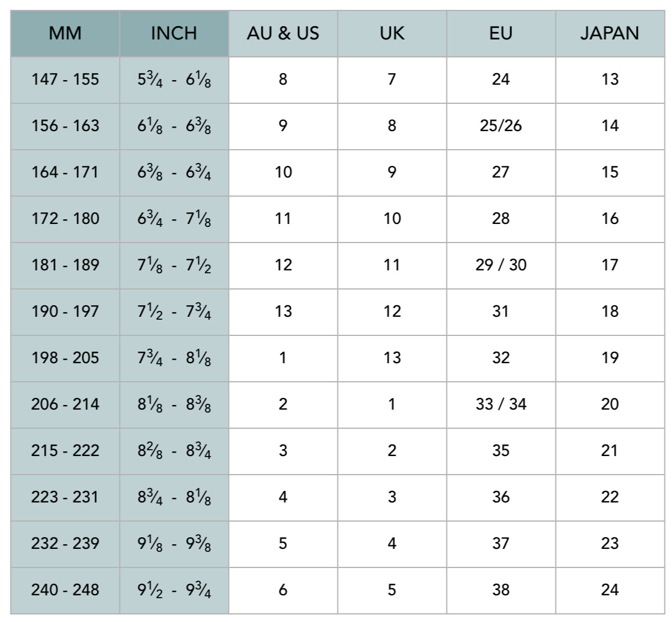The image size is (672, 622).
Task: Click the EU size 25/26 cell
Action: (501, 126)
